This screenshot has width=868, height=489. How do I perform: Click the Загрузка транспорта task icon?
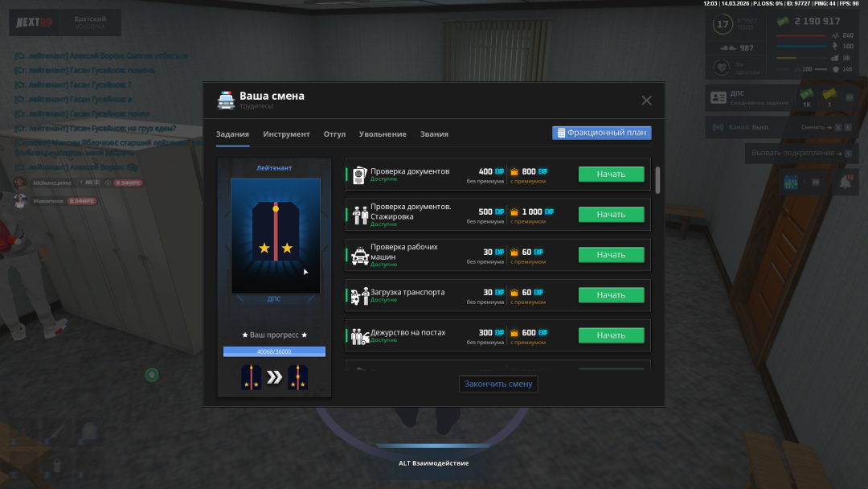click(359, 295)
